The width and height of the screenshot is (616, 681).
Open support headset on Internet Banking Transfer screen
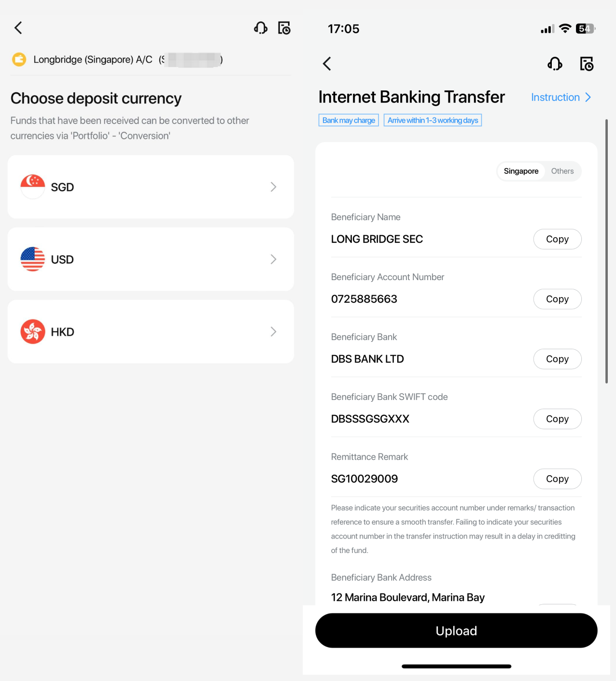coord(555,64)
